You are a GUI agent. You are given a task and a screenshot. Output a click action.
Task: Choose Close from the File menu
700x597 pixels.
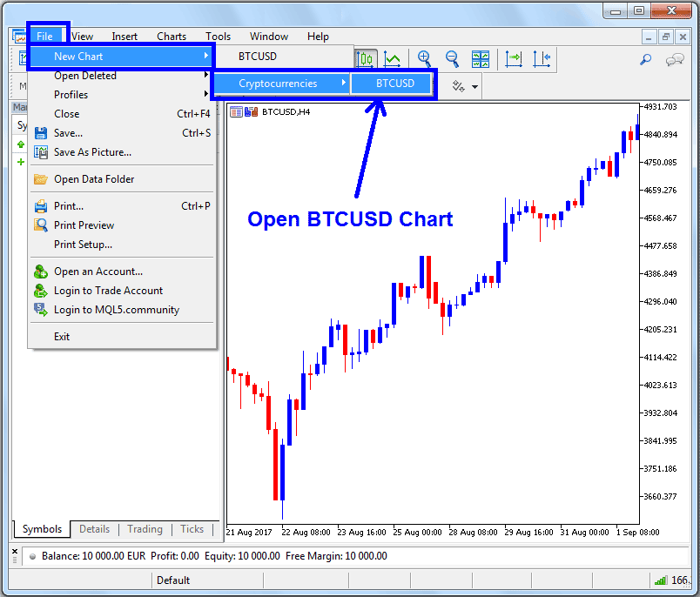(x=121, y=114)
